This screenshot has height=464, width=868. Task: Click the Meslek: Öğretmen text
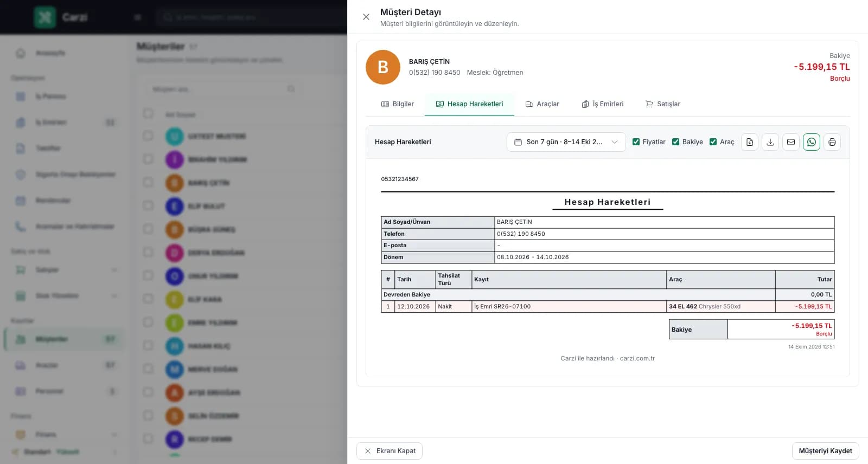click(x=495, y=73)
